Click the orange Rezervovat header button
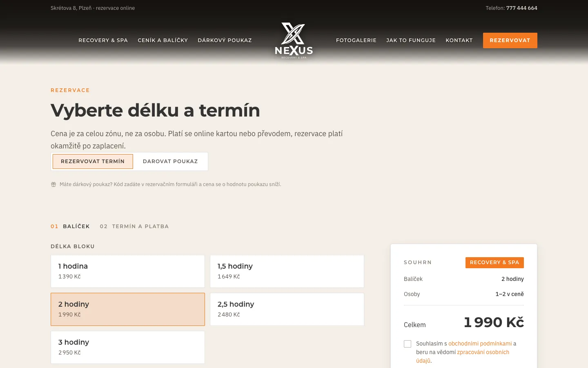Viewport: 588px width, 368px height. 510,40
